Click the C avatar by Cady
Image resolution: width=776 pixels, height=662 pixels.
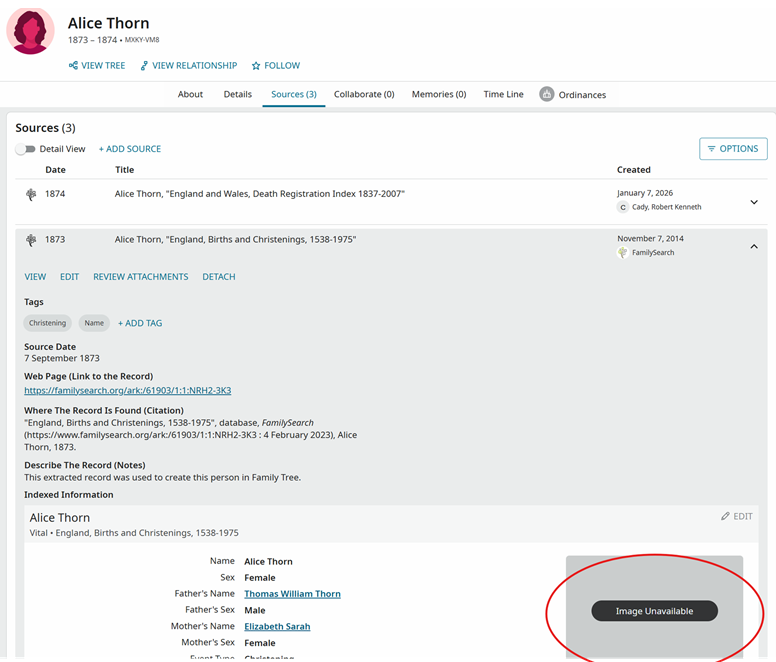click(623, 207)
